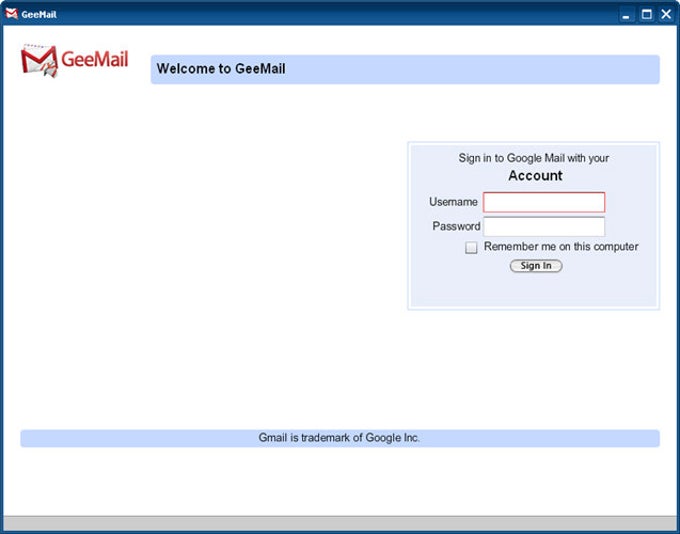Click the GeeMail title bar app icon

tap(12, 14)
